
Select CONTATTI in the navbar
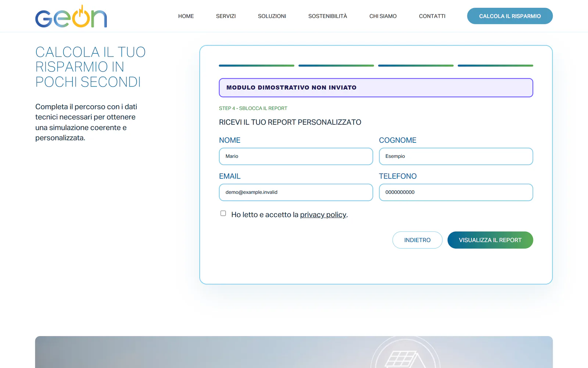[x=432, y=16]
